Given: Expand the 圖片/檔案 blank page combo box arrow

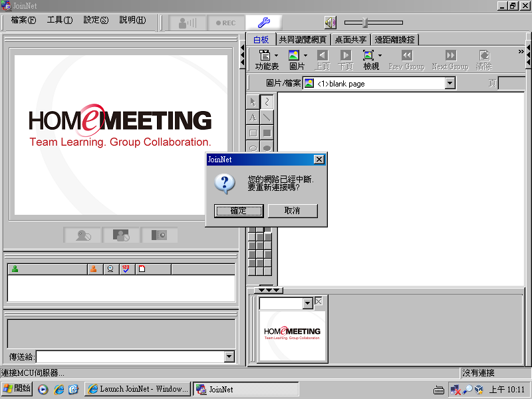Looking at the screenshot, I should [x=450, y=83].
